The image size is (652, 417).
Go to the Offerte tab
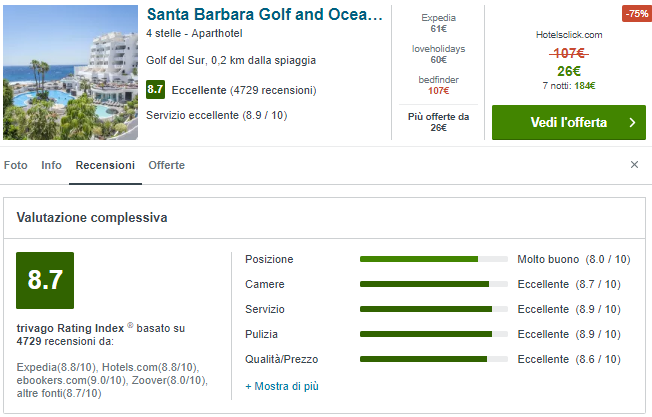166,165
